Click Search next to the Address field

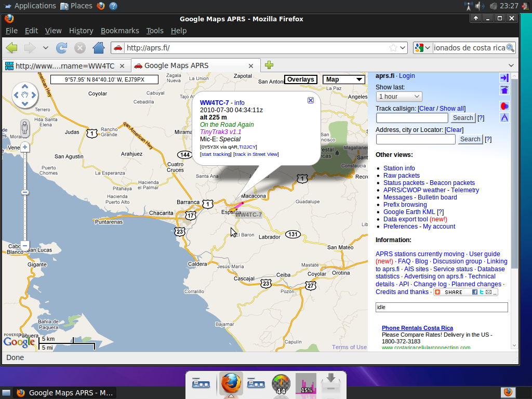470,139
